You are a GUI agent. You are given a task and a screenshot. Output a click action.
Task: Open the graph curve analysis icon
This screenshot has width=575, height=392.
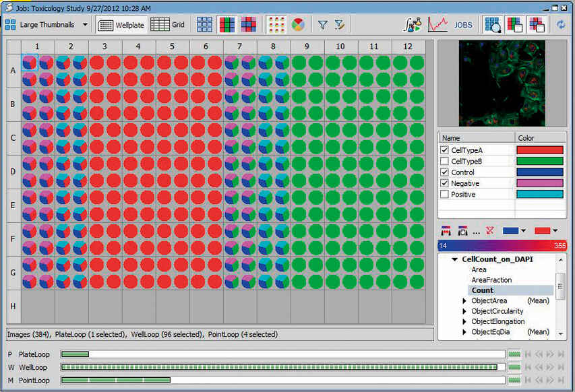[x=437, y=24]
